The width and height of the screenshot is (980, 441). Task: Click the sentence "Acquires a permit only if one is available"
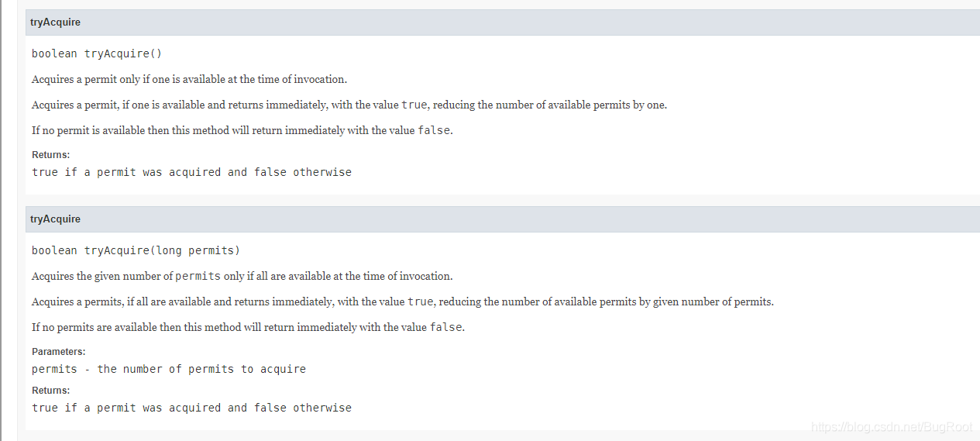pos(189,79)
